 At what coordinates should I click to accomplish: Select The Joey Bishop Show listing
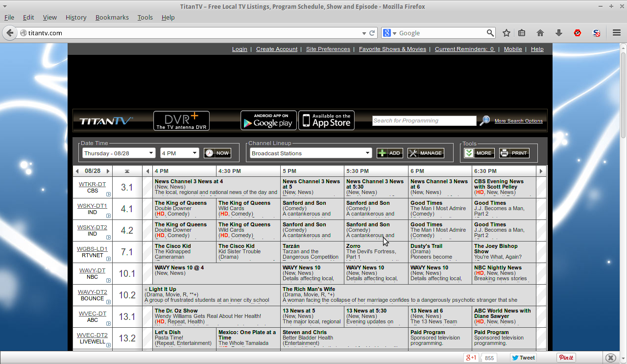(504, 252)
